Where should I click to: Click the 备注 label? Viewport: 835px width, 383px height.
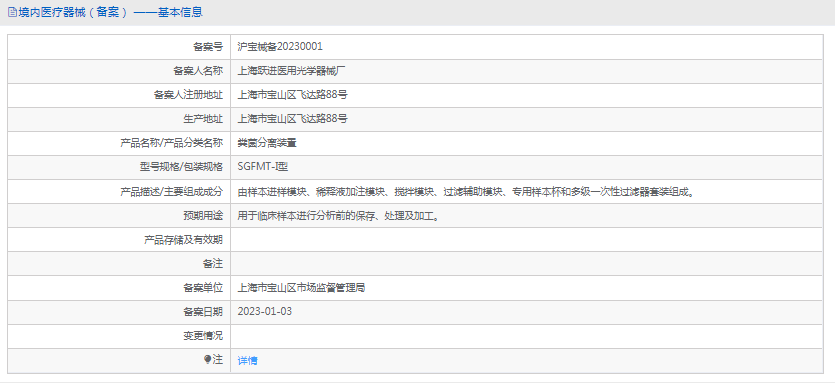click(x=213, y=264)
